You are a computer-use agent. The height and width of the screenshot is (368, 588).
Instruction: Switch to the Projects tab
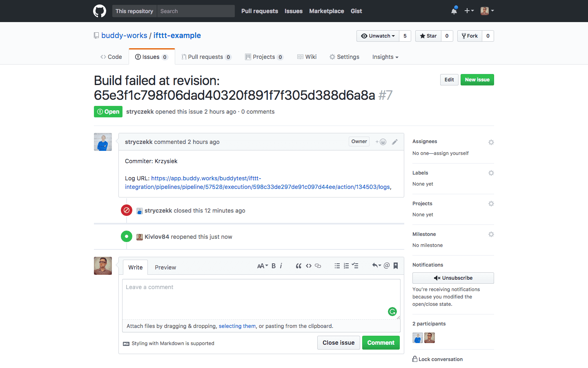pyautogui.click(x=264, y=57)
